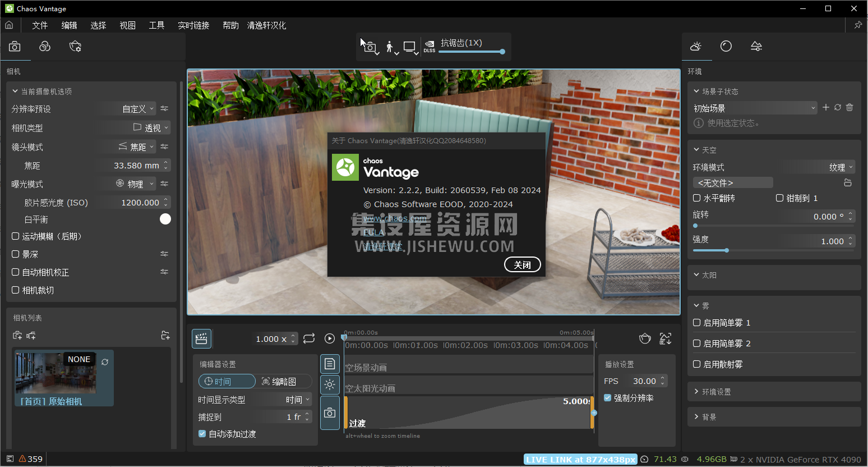The image size is (868, 467).
Task: Click the warning icon showing 359
Action: [x=22, y=459]
